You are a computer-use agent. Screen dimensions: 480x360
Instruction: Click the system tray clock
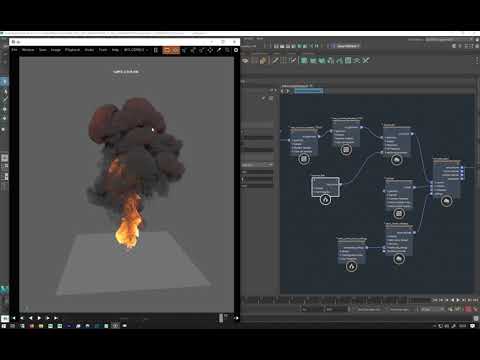tap(463, 326)
